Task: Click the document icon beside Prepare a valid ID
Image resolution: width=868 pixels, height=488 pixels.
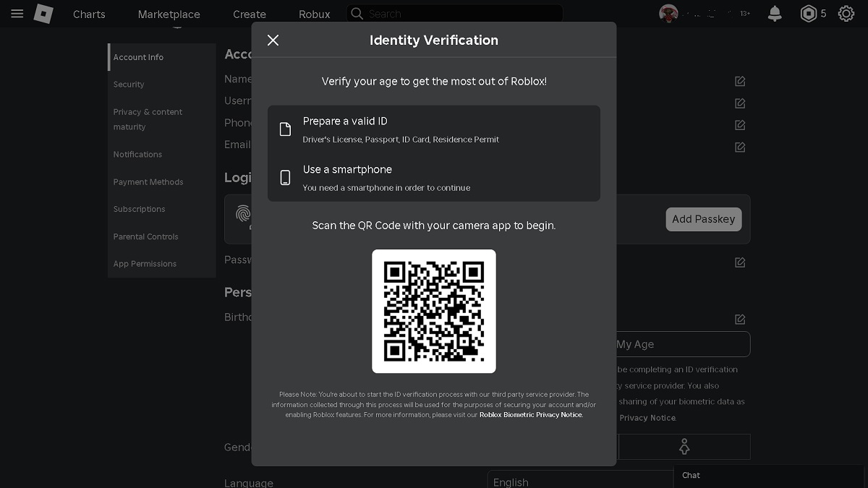Action: pyautogui.click(x=285, y=129)
